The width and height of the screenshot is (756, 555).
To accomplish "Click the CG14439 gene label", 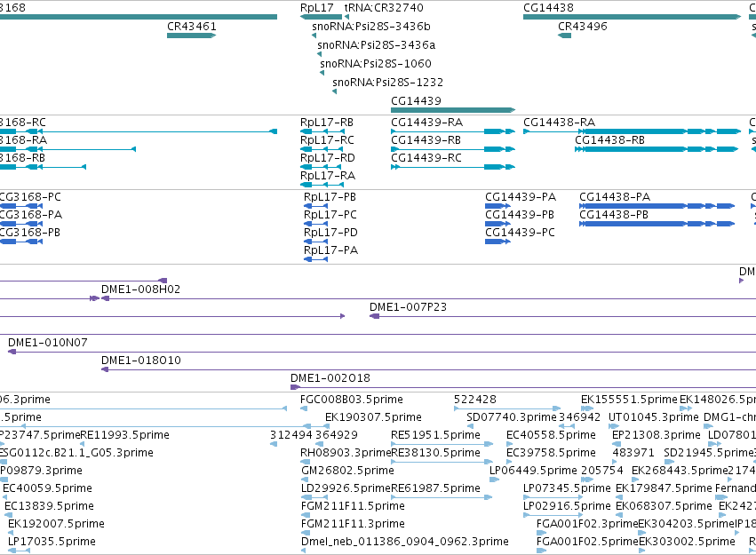I will click(x=416, y=101).
